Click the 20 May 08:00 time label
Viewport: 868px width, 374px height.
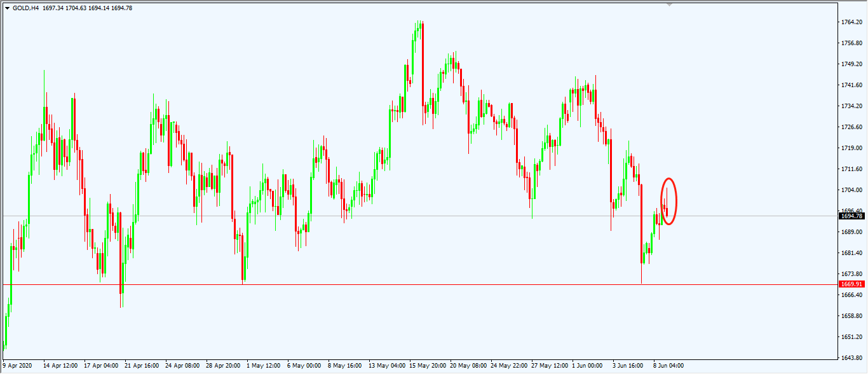pyautogui.click(x=468, y=366)
